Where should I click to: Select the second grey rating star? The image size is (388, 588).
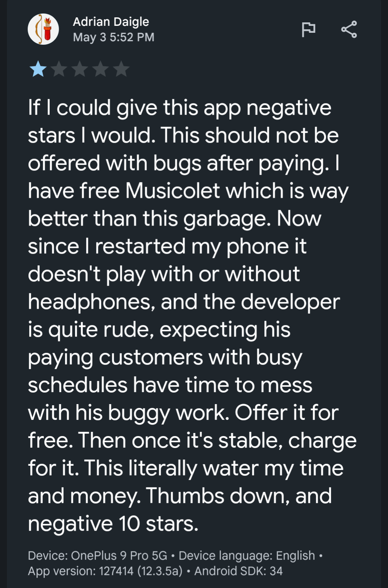(x=59, y=69)
